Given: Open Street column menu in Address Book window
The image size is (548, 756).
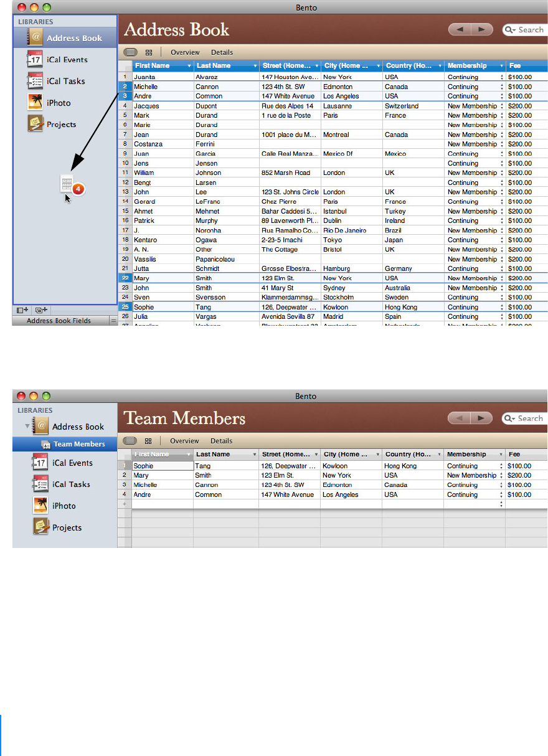Looking at the screenshot, I should pyautogui.click(x=316, y=66).
